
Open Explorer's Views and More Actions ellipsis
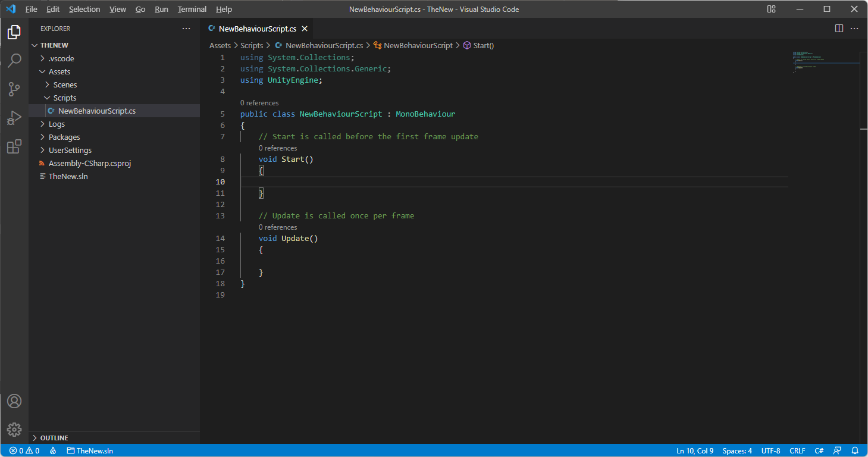(186, 29)
